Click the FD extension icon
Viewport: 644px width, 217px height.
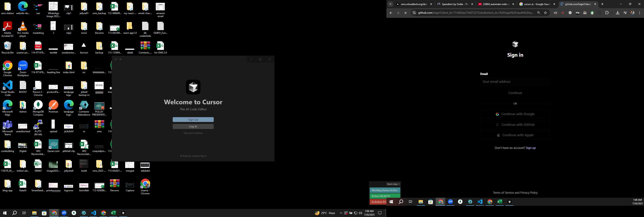[x=577, y=13]
